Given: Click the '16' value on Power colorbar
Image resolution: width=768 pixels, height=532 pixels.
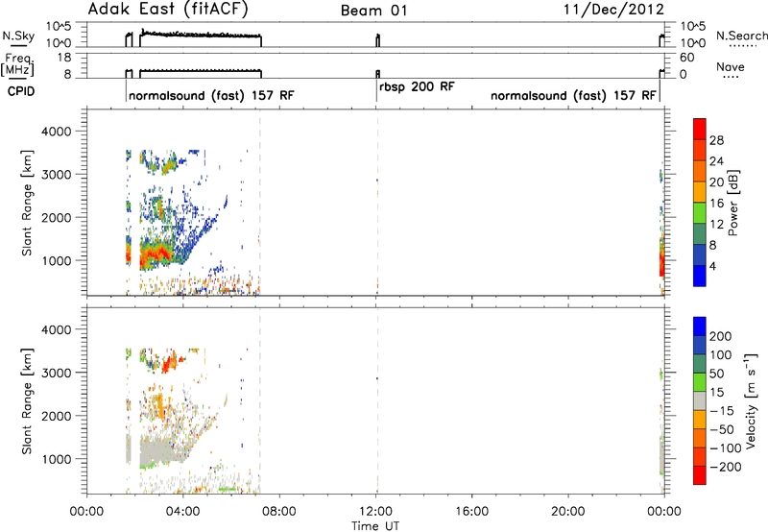Looking at the screenshot, I should [716, 204].
